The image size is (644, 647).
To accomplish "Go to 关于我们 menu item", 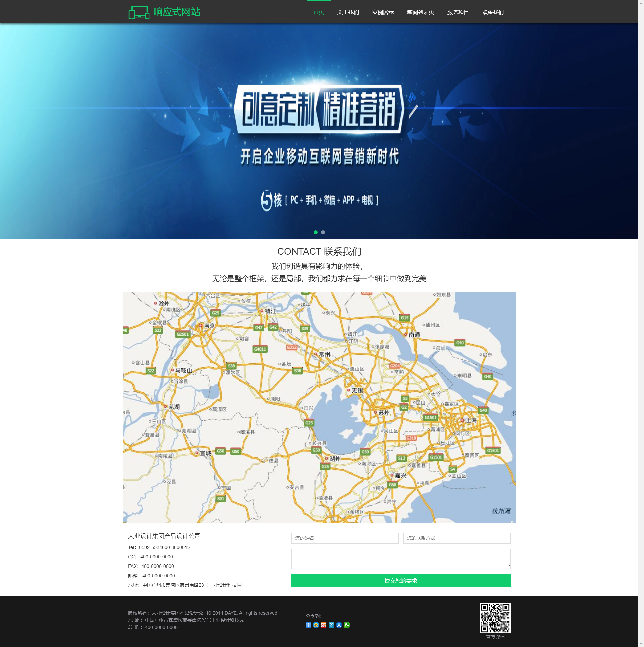I will (x=348, y=12).
